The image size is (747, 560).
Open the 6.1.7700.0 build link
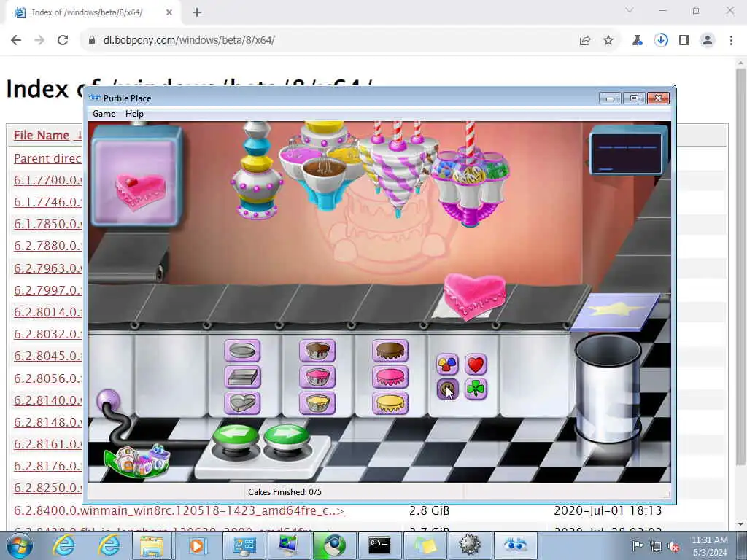47,180
